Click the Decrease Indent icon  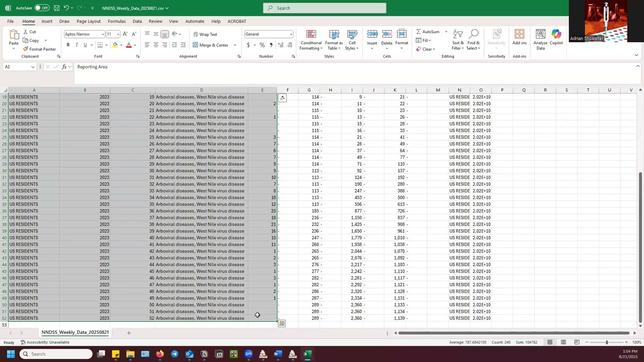pyautogui.click(x=174, y=45)
